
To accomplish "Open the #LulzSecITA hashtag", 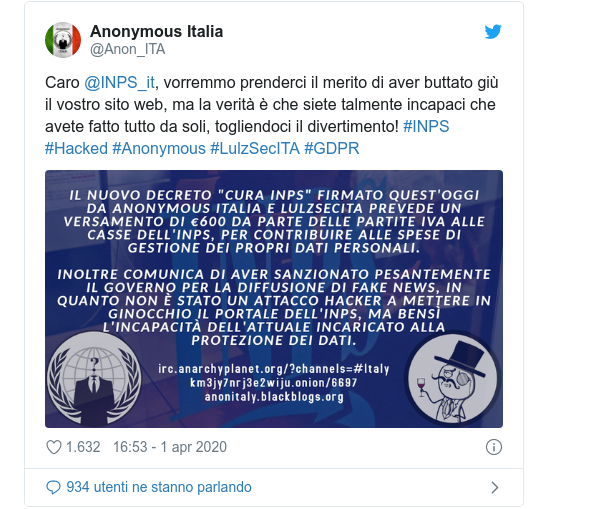I will [255, 148].
